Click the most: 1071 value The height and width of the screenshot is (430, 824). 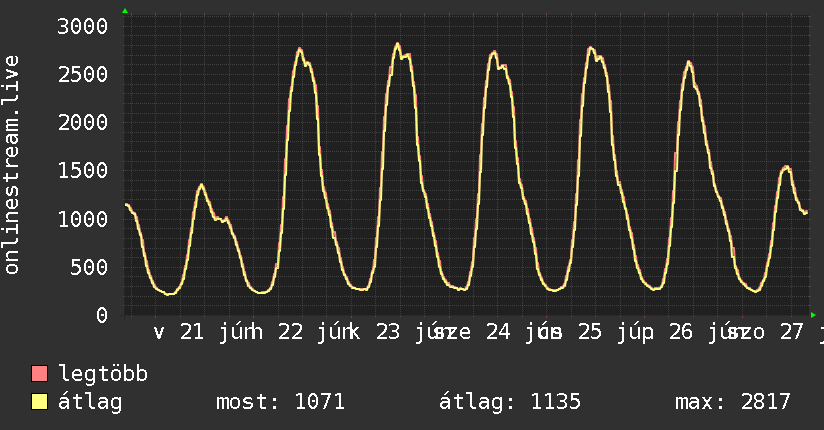pos(280,402)
